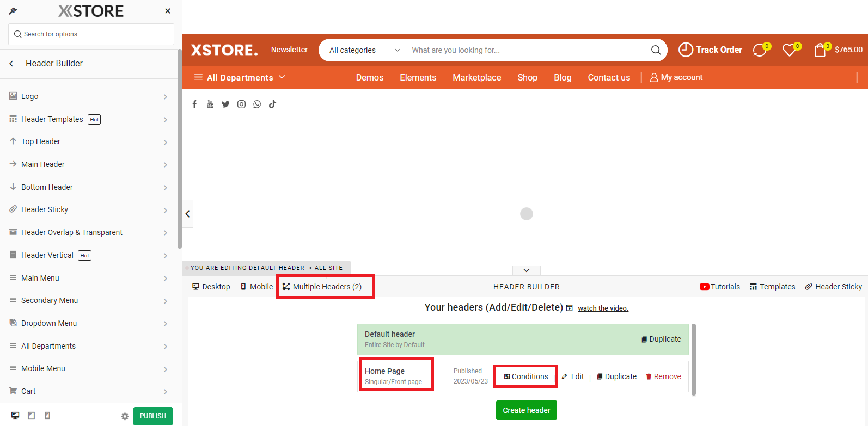Click the Newsletter link
The image size is (868, 426).
289,50
